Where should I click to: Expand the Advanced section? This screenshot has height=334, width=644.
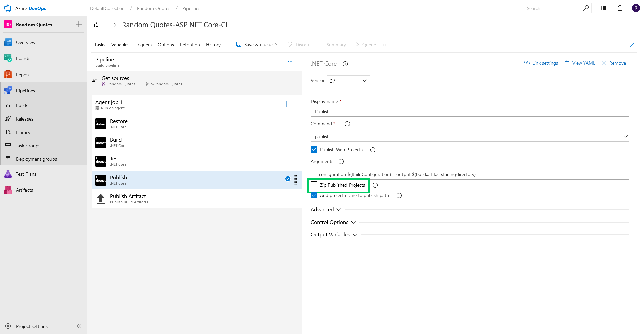click(x=326, y=209)
